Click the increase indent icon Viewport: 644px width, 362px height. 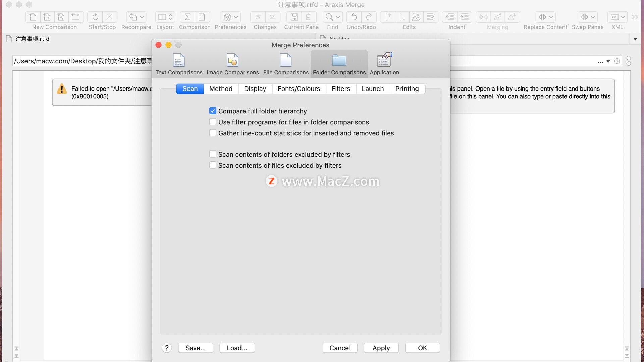465,17
